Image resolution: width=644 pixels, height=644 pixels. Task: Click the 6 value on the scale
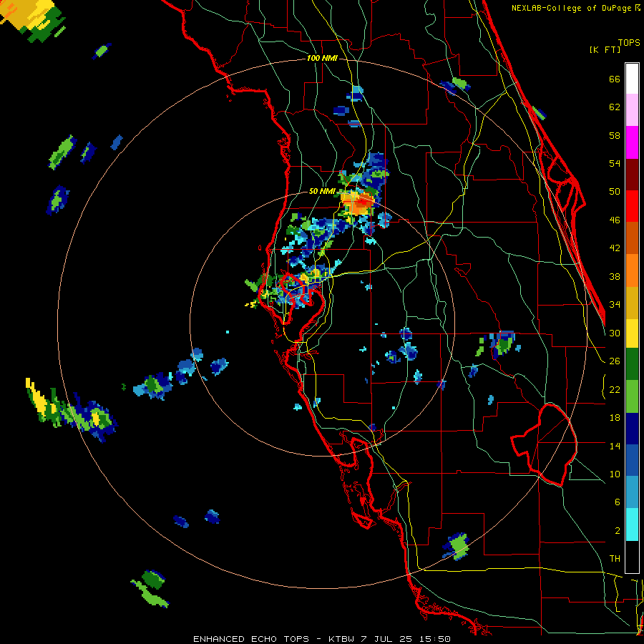coord(618,502)
